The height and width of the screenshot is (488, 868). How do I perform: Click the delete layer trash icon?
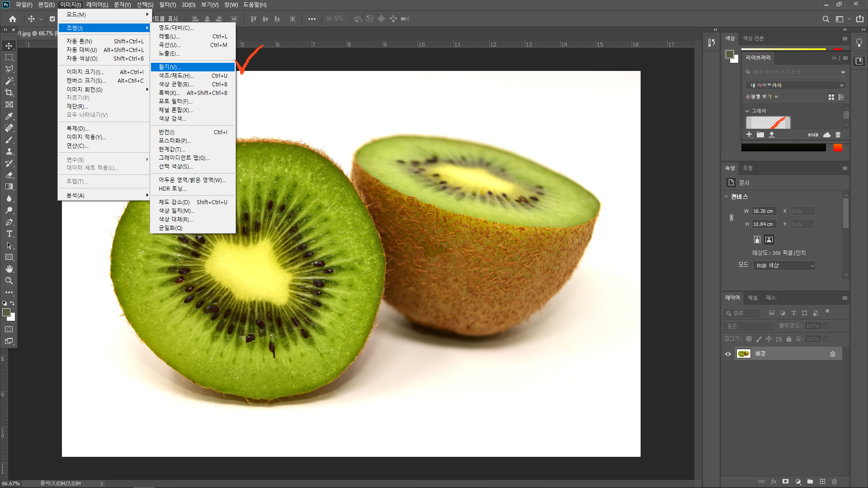point(835,482)
